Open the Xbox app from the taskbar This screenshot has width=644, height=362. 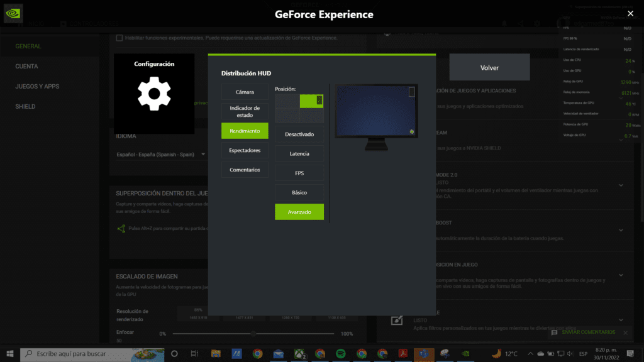(x=299, y=354)
